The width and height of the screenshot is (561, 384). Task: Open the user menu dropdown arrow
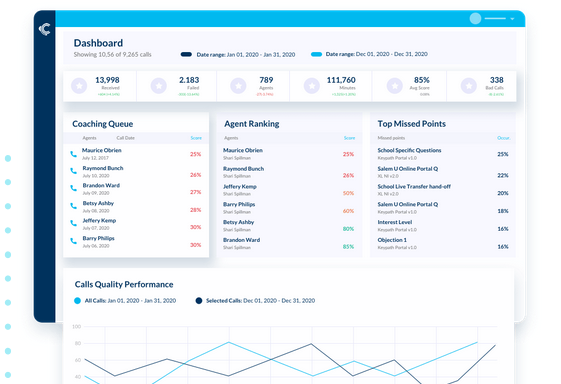(x=512, y=19)
